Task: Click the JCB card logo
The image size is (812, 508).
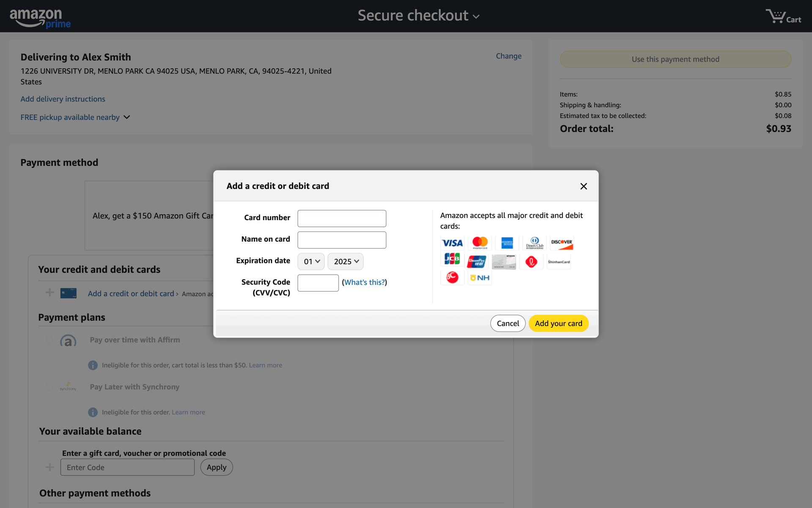Action: 452,259
